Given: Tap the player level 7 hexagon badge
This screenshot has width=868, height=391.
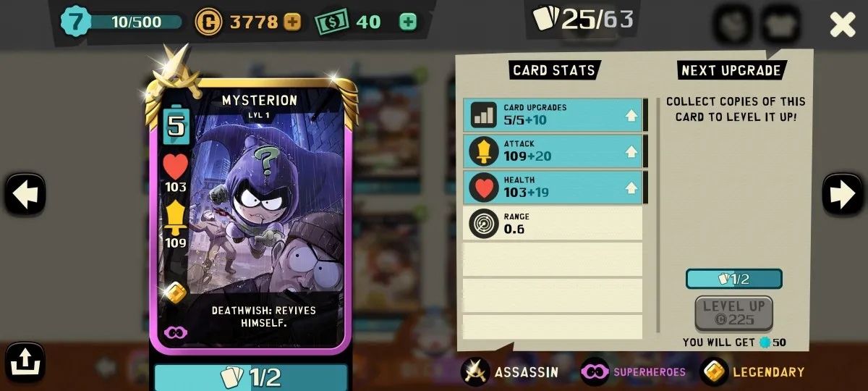Looking at the screenshot, I should tap(75, 21).
